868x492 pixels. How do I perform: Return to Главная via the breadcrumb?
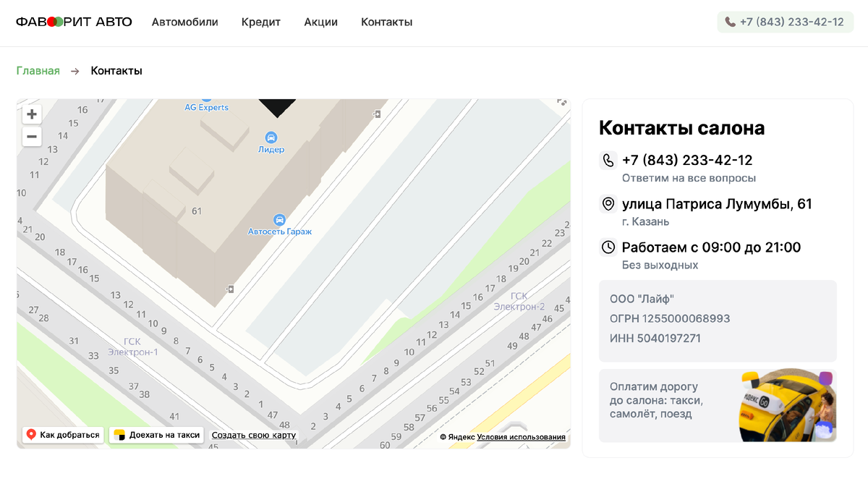click(x=38, y=70)
